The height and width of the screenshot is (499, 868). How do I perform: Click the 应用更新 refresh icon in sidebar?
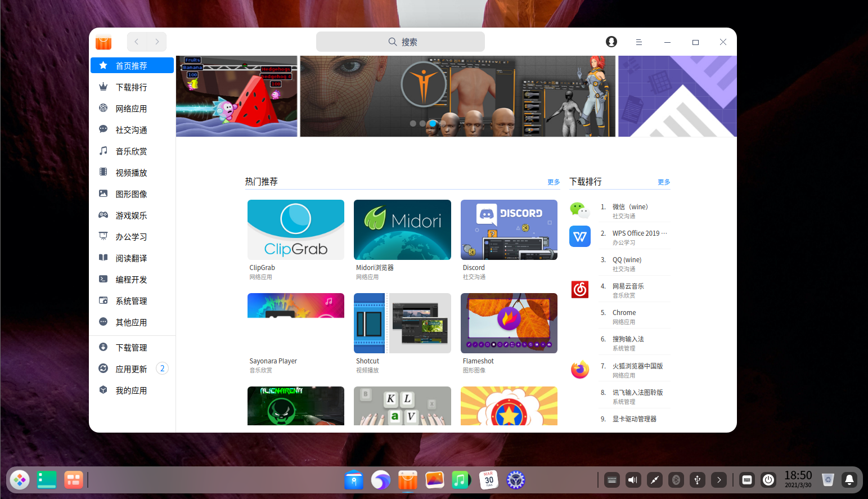[x=104, y=368]
